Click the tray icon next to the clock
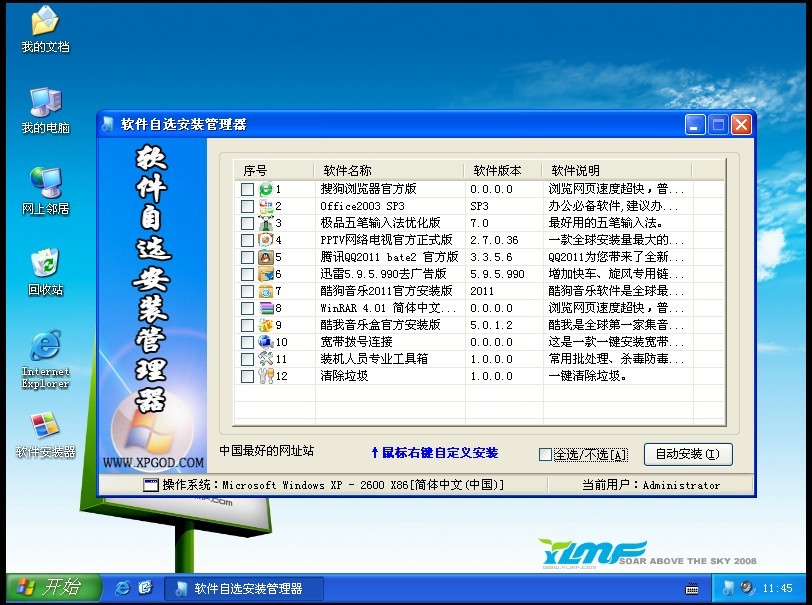Screen dimensions: 812x605 747,588
